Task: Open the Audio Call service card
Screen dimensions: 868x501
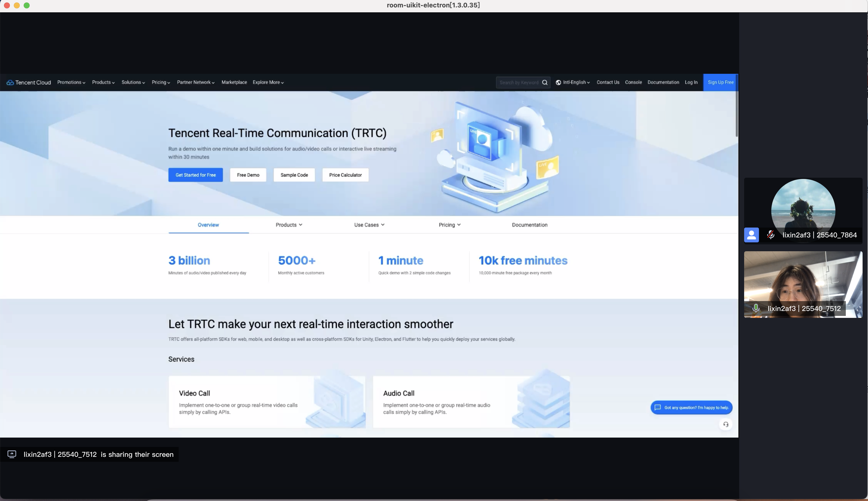Action: [471, 402]
